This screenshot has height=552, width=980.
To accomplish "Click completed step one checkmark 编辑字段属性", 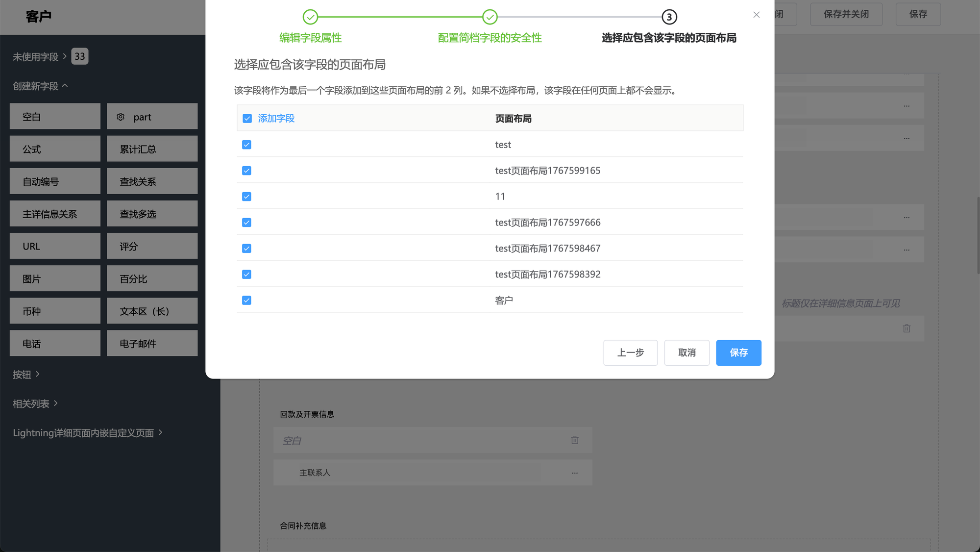I will [310, 17].
